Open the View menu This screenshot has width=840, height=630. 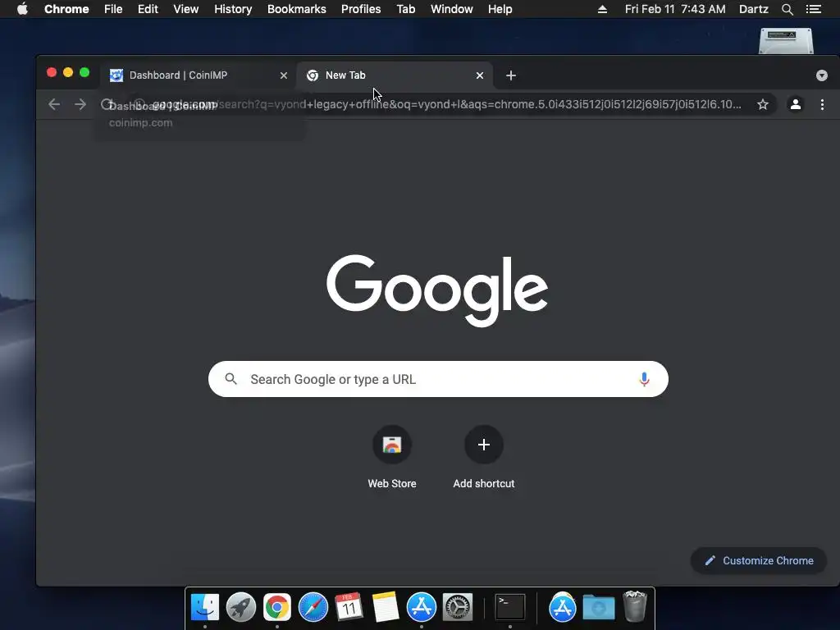click(186, 9)
